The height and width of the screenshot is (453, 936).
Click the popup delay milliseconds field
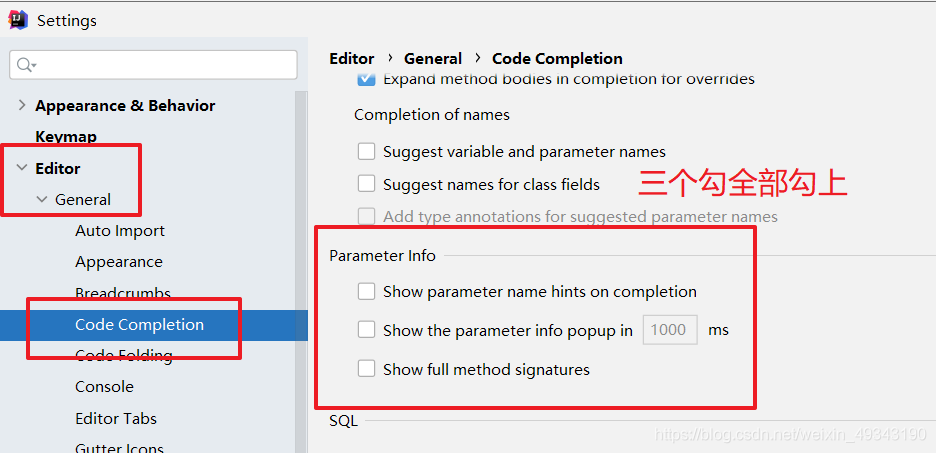point(669,330)
